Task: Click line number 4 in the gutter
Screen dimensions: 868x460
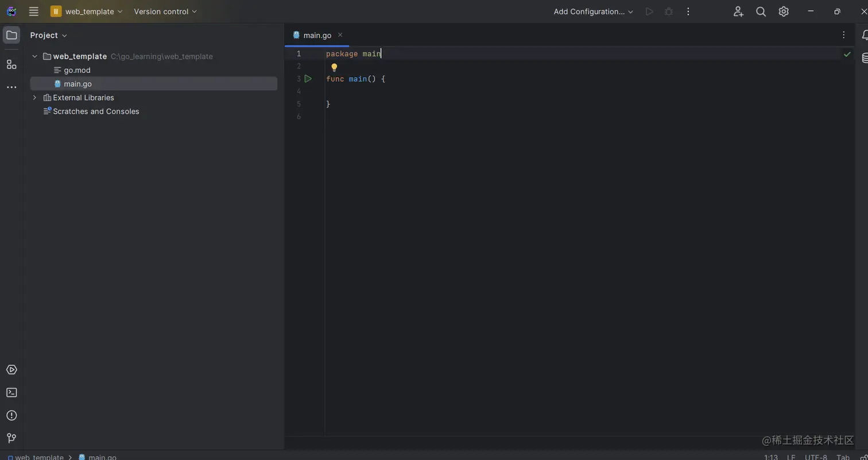Action: tap(299, 91)
